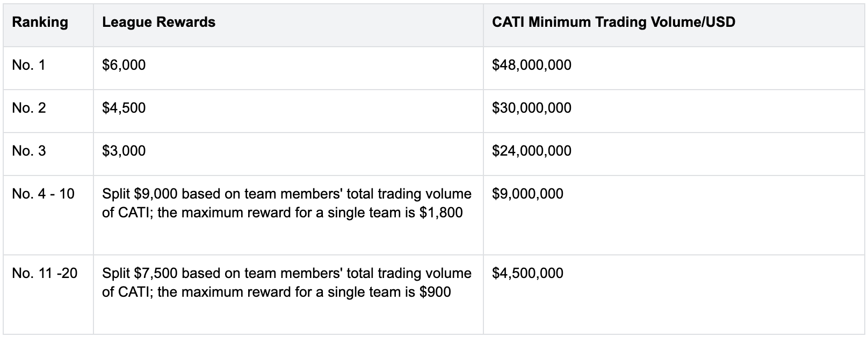The width and height of the screenshot is (868, 337).
Task: Click the $9,000,000 trading volume cell
Action: click(x=527, y=194)
